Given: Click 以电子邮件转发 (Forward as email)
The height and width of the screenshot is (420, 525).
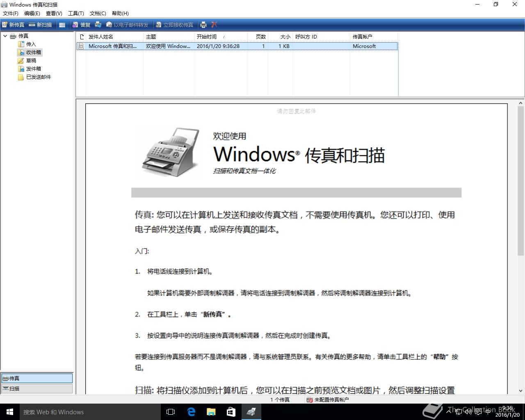Looking at the screenshot, I should (x=127, y=25).
